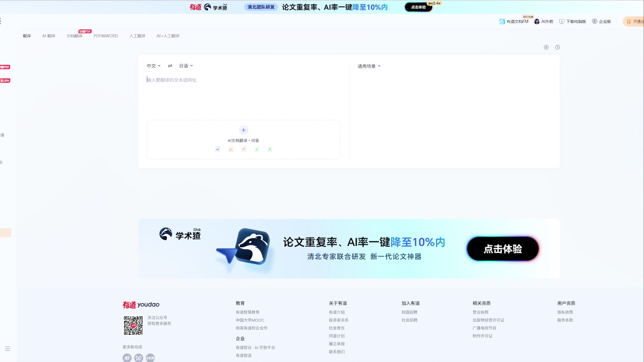The image size is (644, 362).
Task: Open 营业执照 footer link
Action: 480,312
